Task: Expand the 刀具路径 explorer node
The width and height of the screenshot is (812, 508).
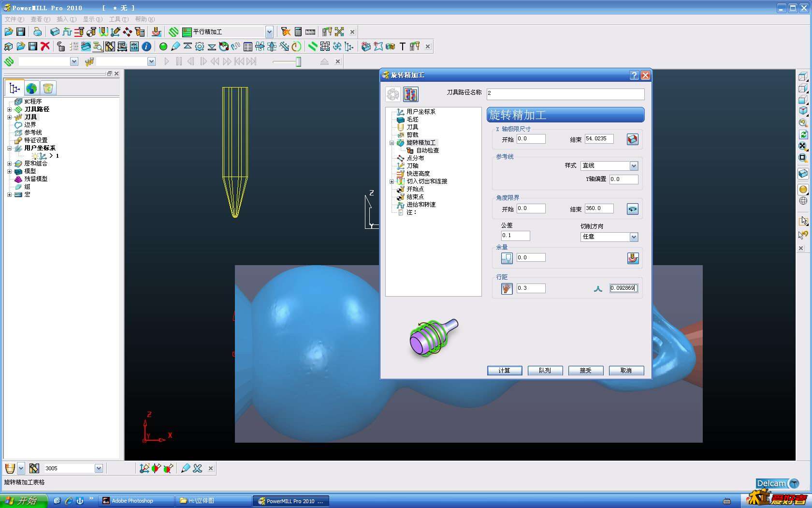Action: [x=9, y=109]
